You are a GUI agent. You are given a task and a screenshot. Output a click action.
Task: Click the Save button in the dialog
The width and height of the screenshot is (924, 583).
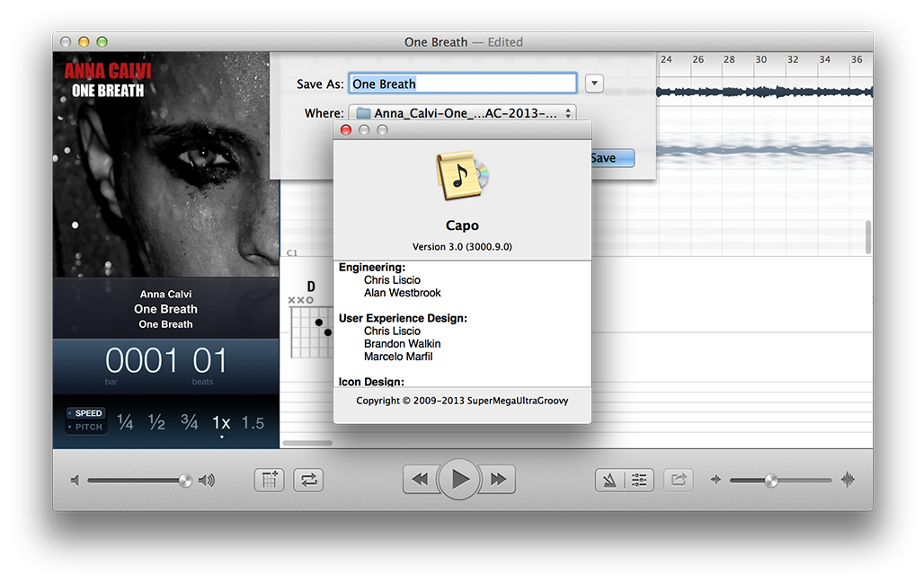coord(611,158)
